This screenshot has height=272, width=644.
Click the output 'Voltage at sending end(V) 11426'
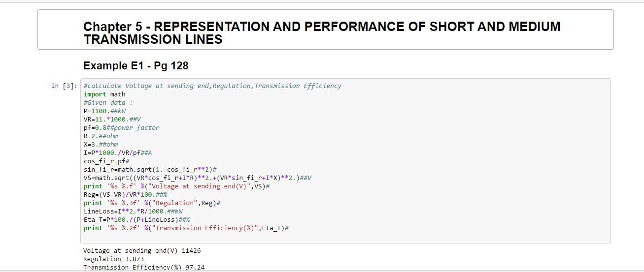[x=142, y=250]
